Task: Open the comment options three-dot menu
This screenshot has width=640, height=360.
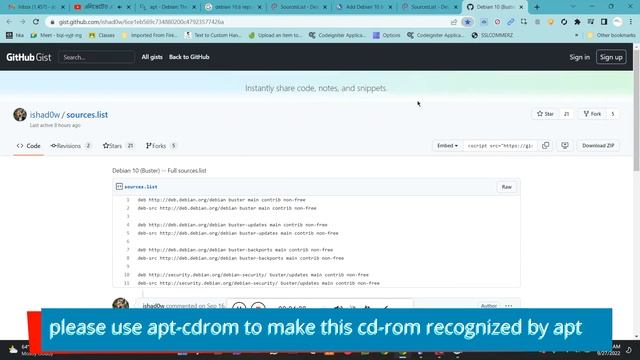Action: click(509, 305)
